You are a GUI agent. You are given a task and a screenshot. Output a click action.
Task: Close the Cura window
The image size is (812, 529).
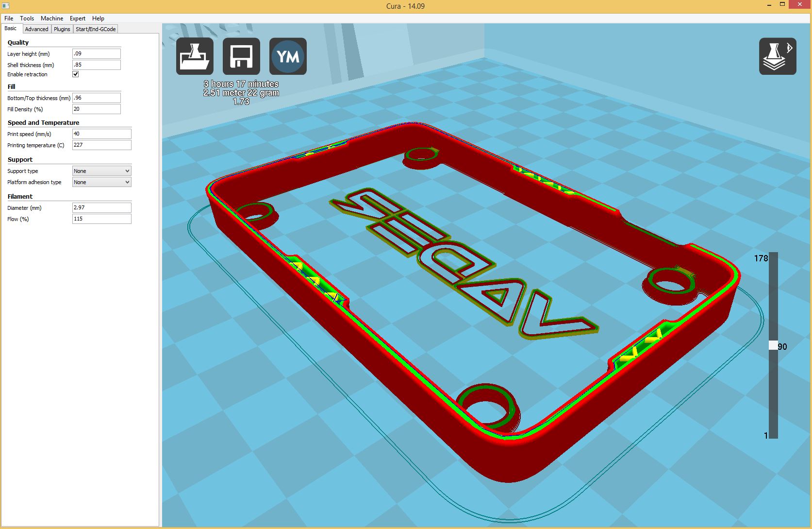pyautogui.click(x=799, y=5)
